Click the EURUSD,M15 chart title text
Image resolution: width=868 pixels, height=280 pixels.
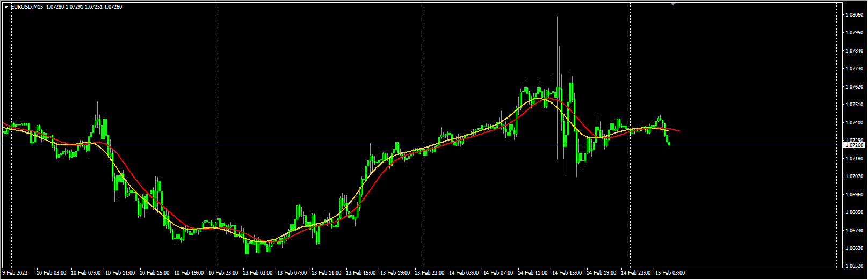[x=27, y=7]
